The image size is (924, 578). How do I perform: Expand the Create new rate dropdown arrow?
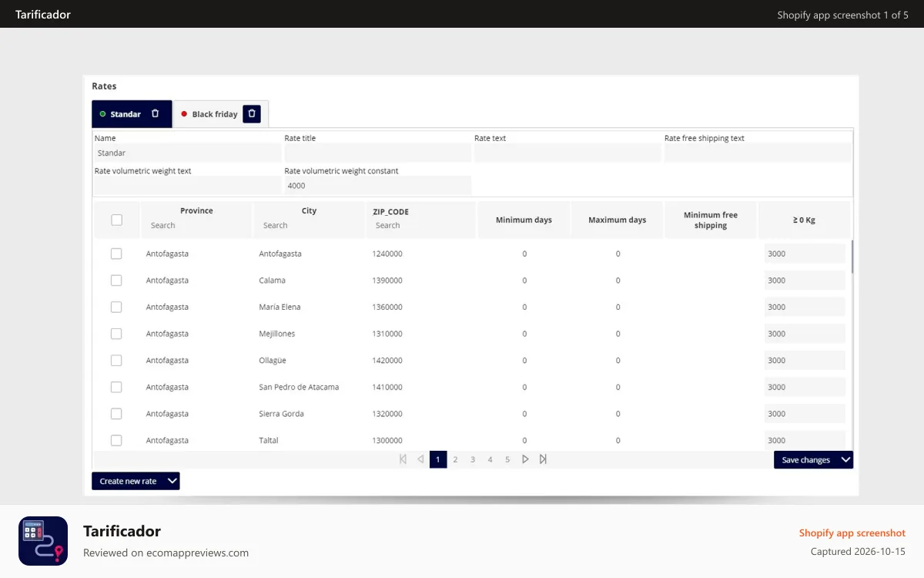click(172, 481)
